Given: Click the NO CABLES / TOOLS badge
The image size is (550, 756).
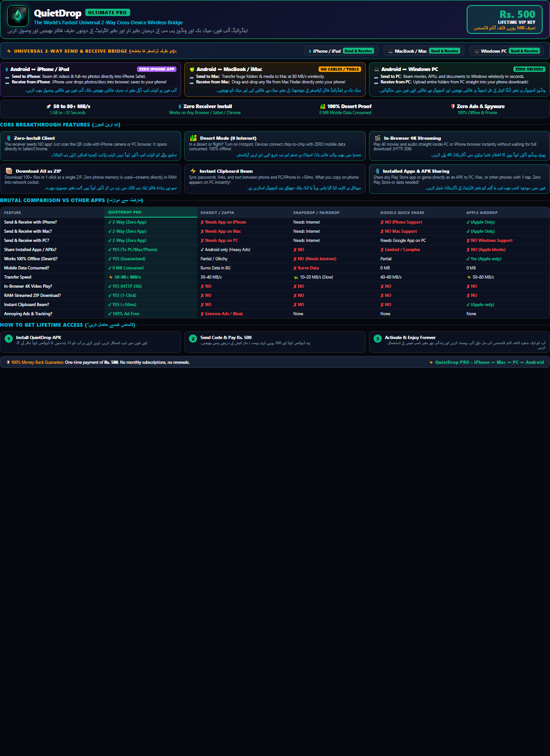Looking at the screenshot, I should 340,69.
